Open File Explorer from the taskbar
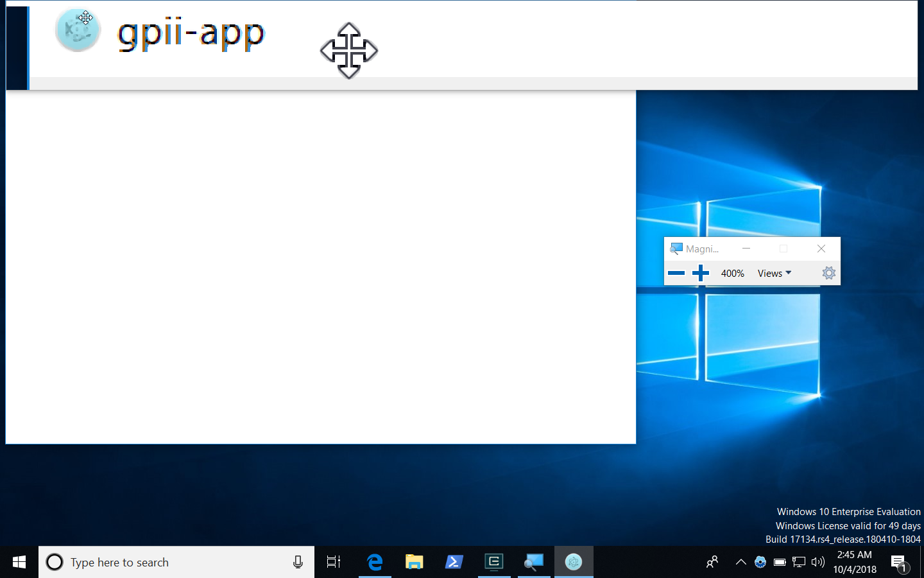The image size is (924, 578). (414, 561)
